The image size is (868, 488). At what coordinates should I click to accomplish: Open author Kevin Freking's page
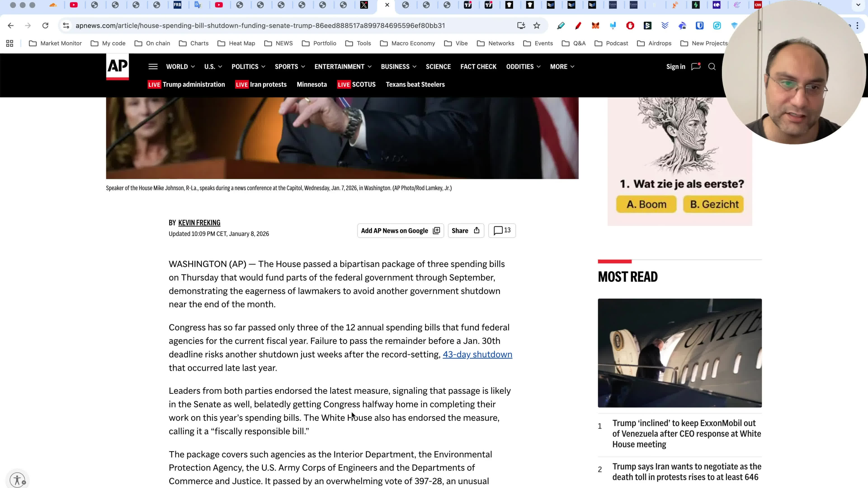199,223
